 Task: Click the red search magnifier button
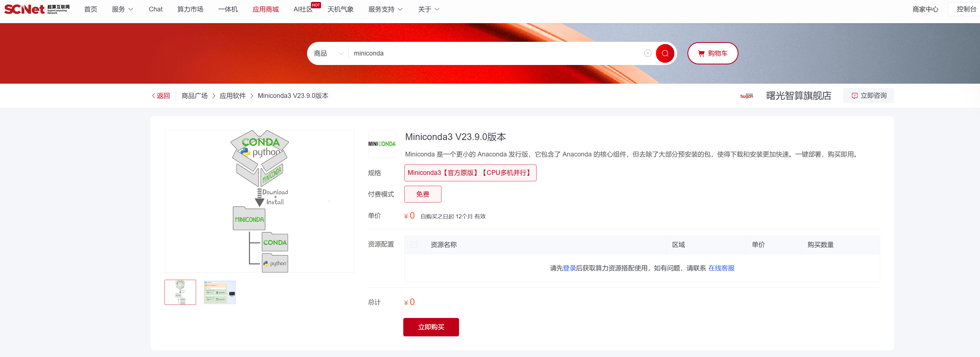click(665, 53)
